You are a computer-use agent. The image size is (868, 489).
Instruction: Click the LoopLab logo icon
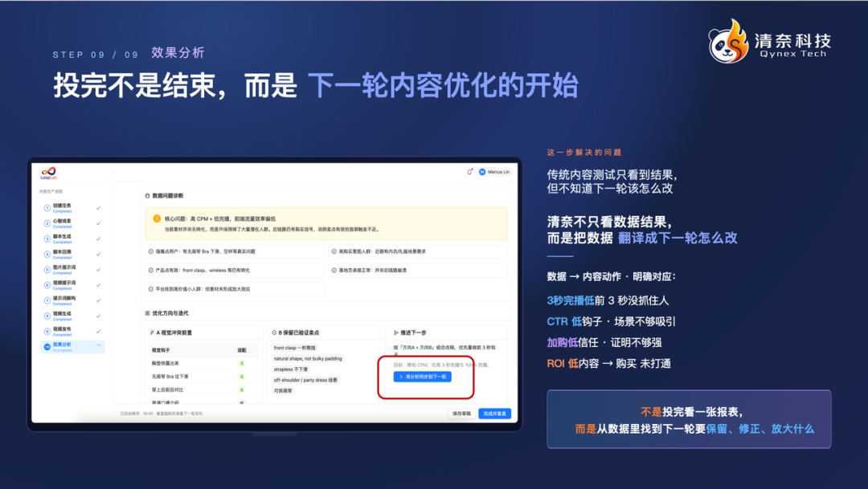(49, 172)
